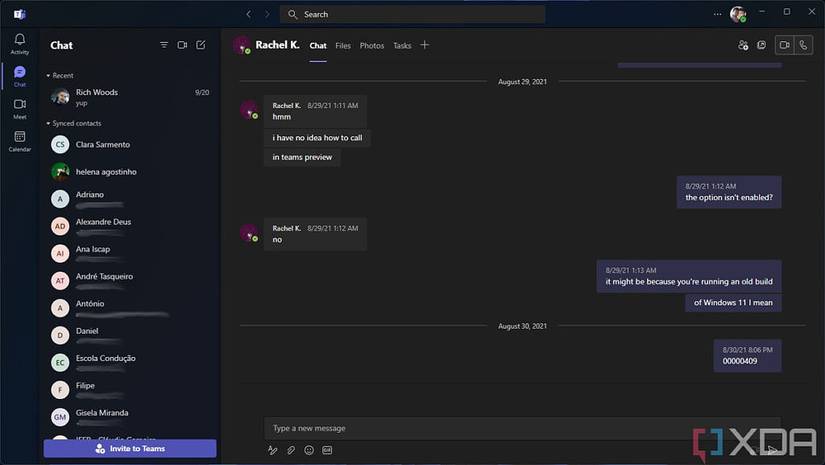Go back with navigation arrow
The width and height of the screenshot is (825, 465).
[249, 14]
